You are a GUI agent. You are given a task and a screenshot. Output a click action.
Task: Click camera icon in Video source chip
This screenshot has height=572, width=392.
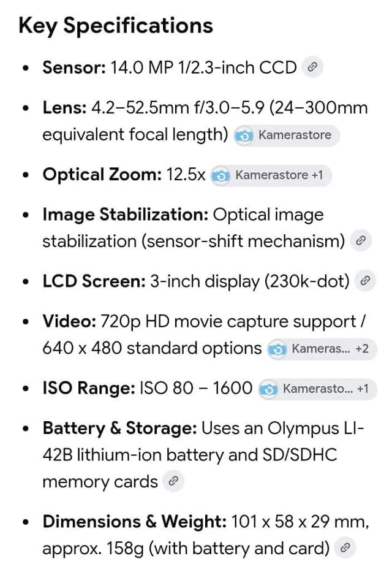277,349
